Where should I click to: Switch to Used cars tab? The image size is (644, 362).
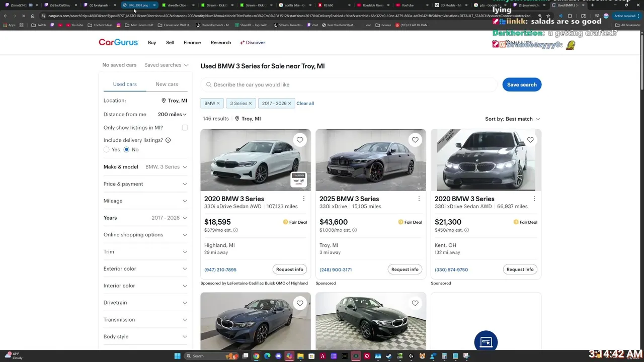click(125, 84)
